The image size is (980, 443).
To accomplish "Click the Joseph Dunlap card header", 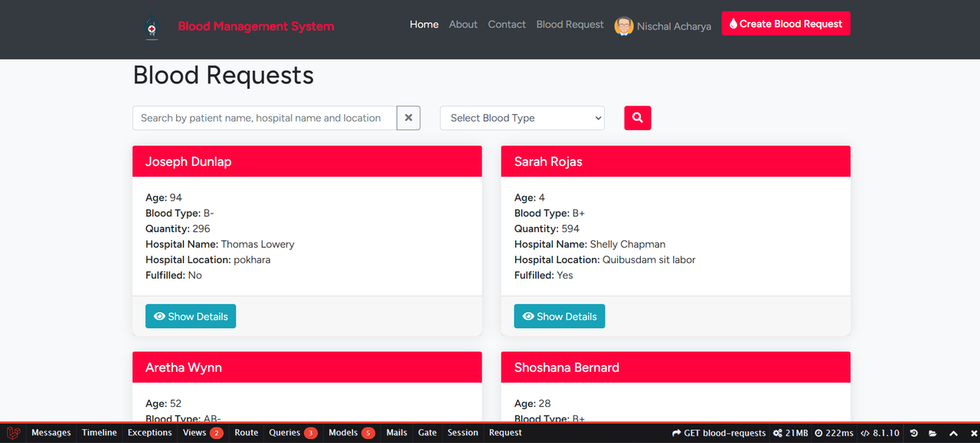I will tap(307, 161).
